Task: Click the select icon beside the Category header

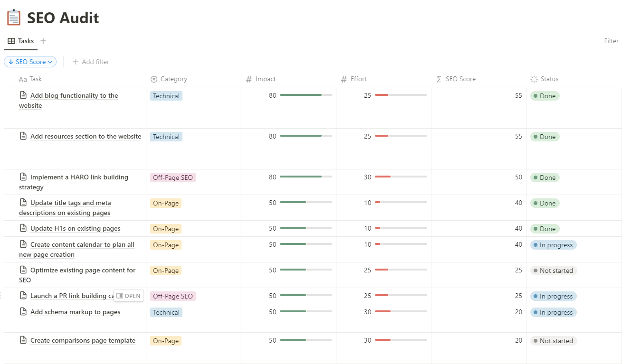Action: pos(153,79)
